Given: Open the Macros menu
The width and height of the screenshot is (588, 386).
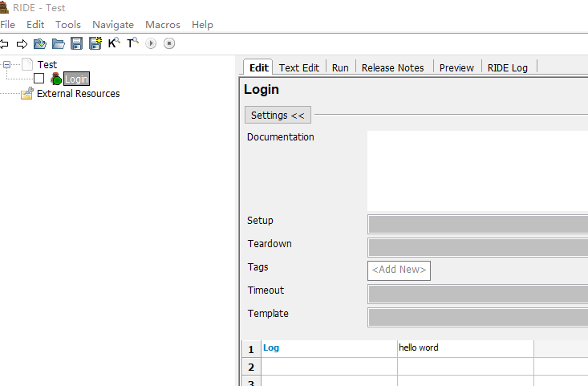Looking at the screenshot, I should click(163, 25).
